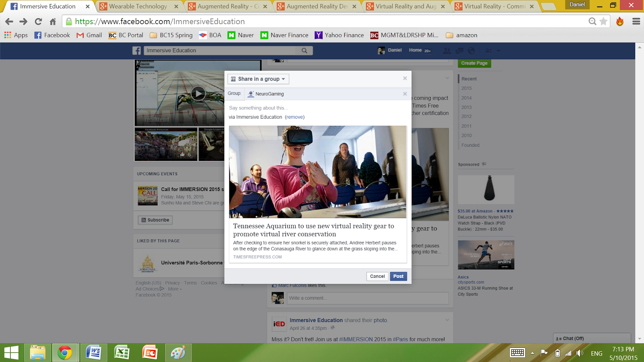Open Université Paris-Sorbonne page link
Screen dimensions: 644x362
coord(192,263)
